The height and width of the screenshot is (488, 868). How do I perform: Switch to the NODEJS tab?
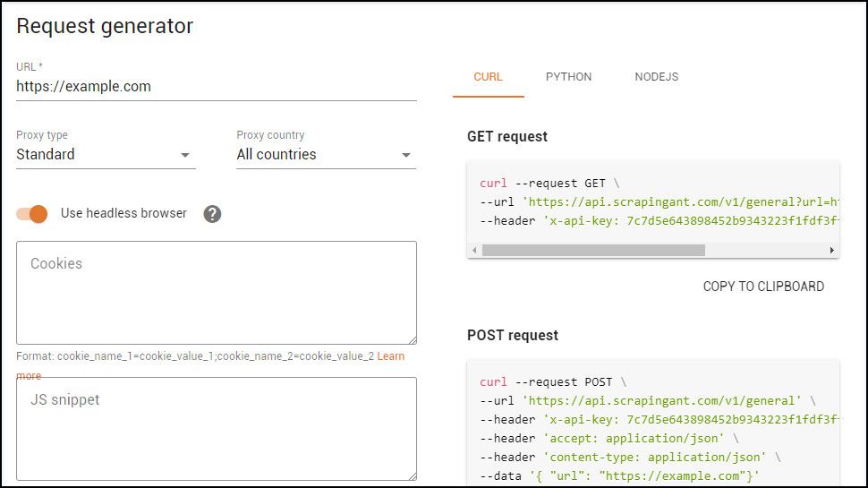click(x=656, y=77)
